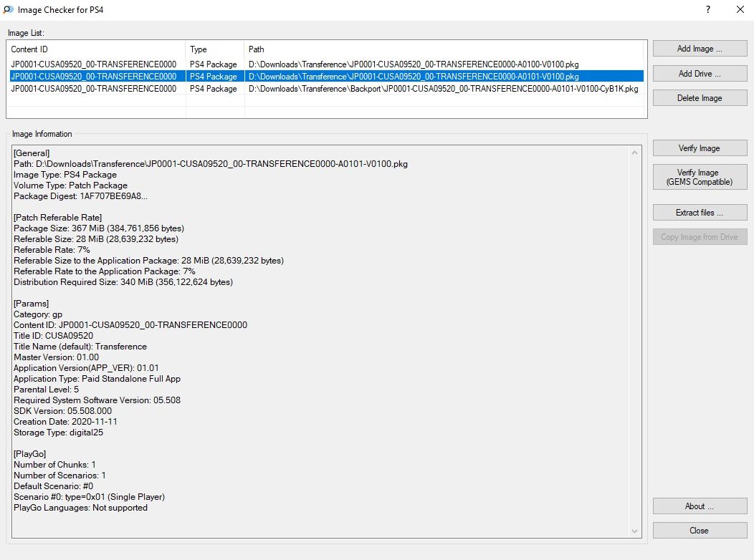Screen dimensions: 754x560
Task: Click the Delete Image button
Action: coord(700,98)
